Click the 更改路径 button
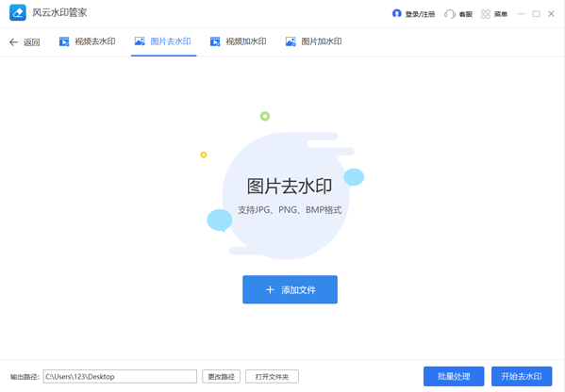 pyautogui.click(x=222, y=377)
